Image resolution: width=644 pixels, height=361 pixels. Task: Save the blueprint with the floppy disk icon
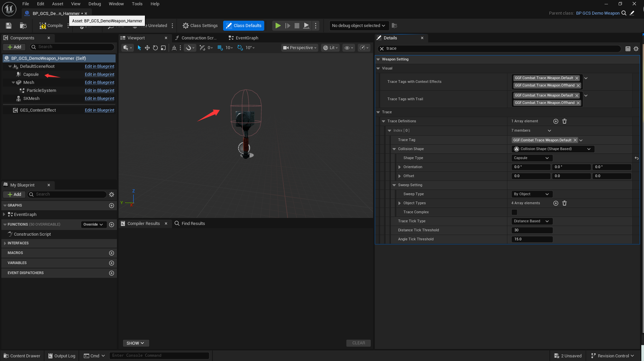(8, 26)
